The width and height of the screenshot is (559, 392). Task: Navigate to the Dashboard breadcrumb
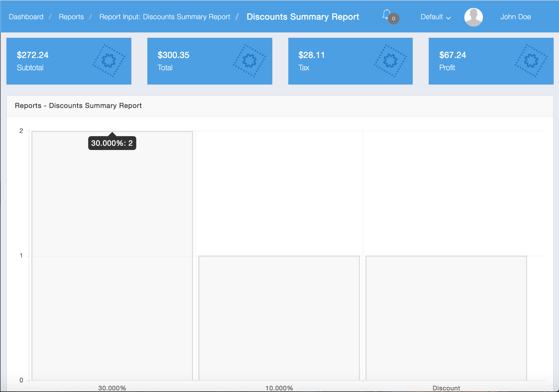26,17
